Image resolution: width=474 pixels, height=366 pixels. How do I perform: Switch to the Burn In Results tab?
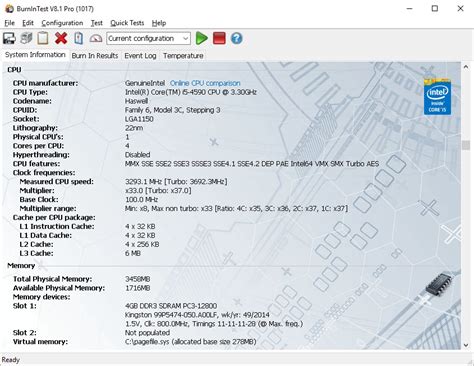tap(95, 56)
